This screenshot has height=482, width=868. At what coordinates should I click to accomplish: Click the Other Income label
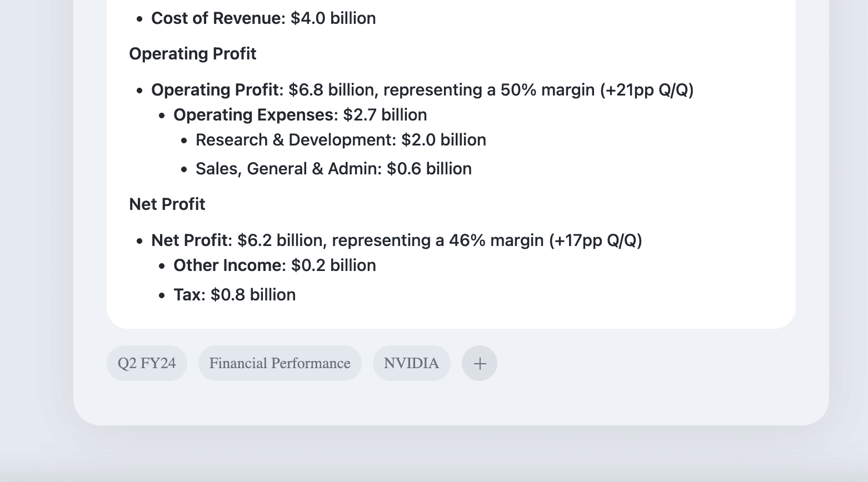229,265
